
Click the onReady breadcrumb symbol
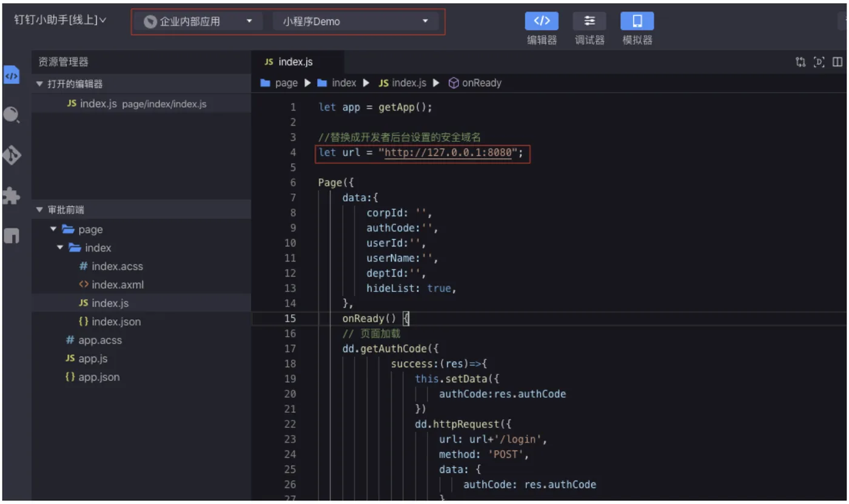pos(475,83)
